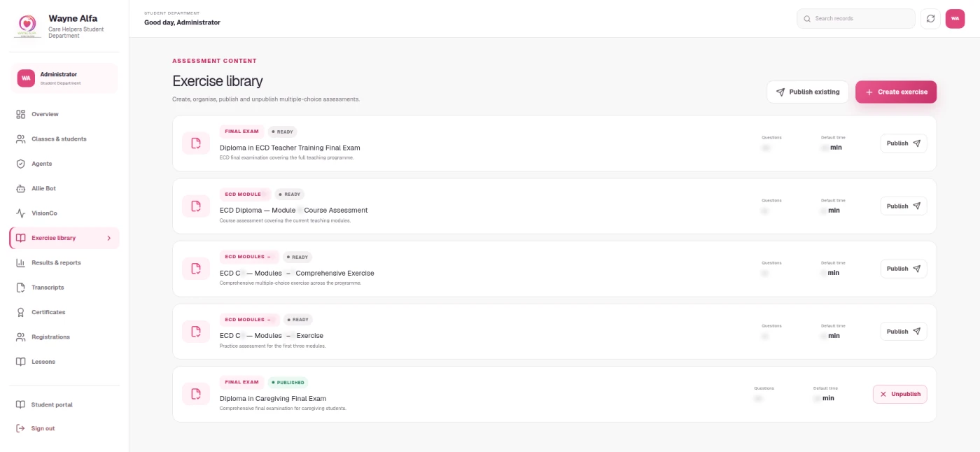
Task: Unpublish the Diploma in Caregiving Final Exam
Action: coord(900,394)
